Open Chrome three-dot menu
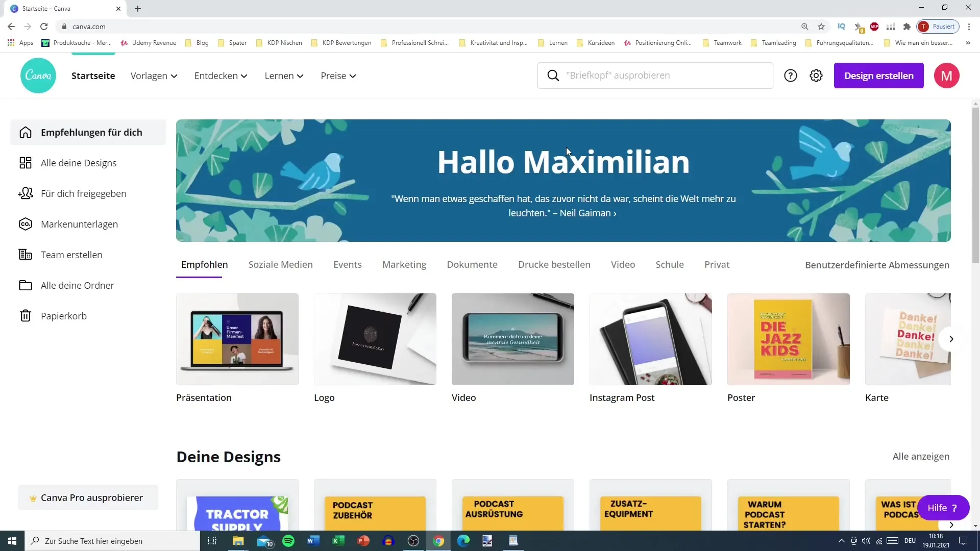 969,27
